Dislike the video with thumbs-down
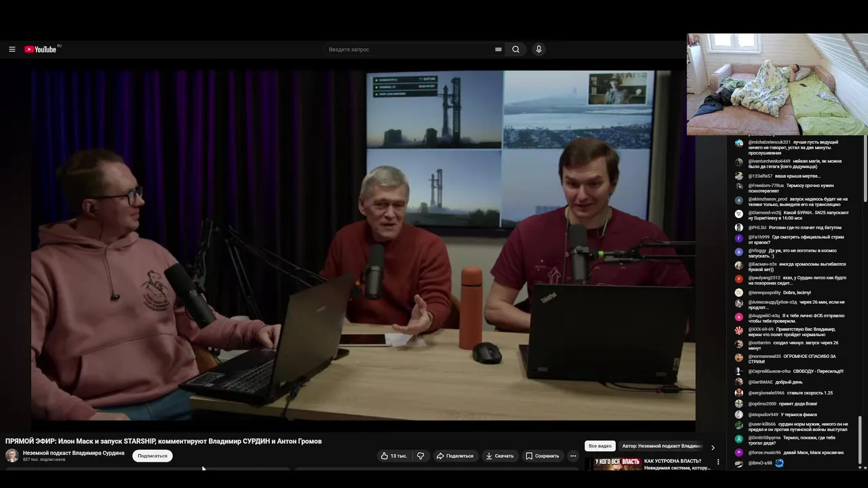Screen dimensions: 868x488 420,456
